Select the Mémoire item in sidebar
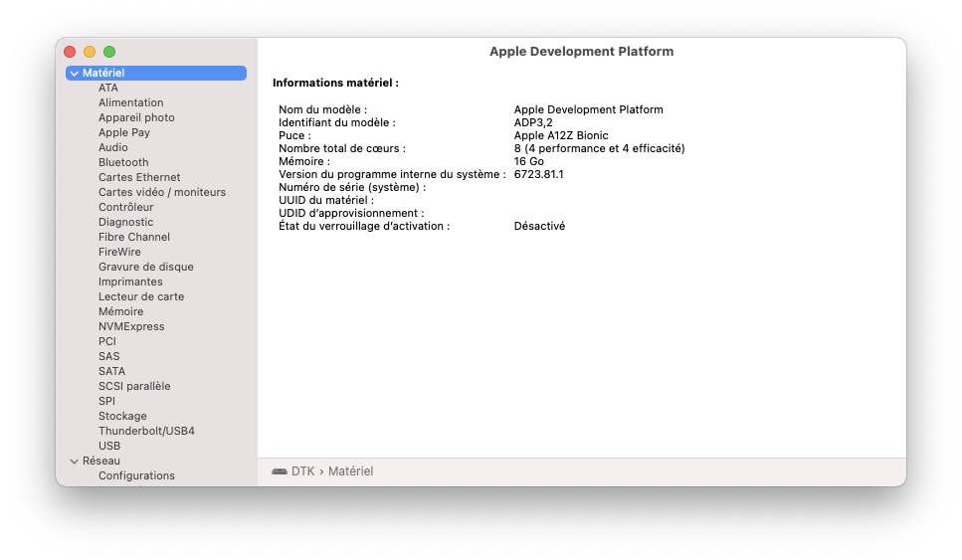Viewport: 962px width, 560px height. click(x=120, y=311)
